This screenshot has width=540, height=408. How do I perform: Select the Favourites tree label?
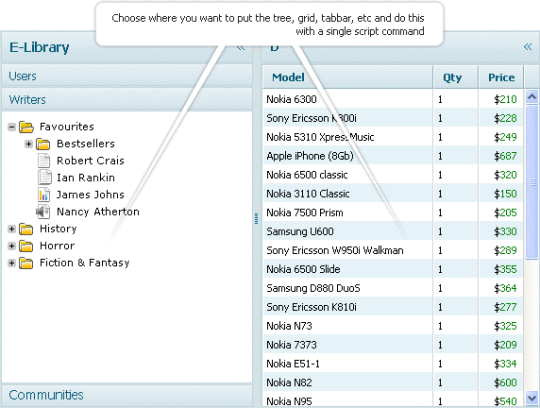(67, 127)
